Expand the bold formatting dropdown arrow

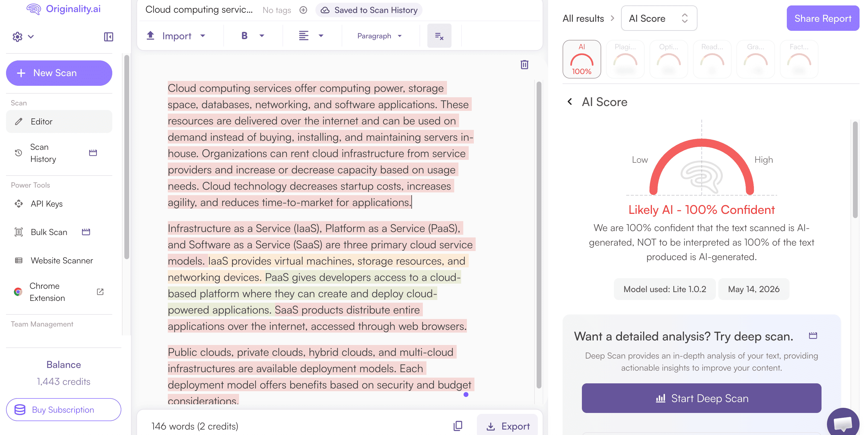[x=262, y=36]
